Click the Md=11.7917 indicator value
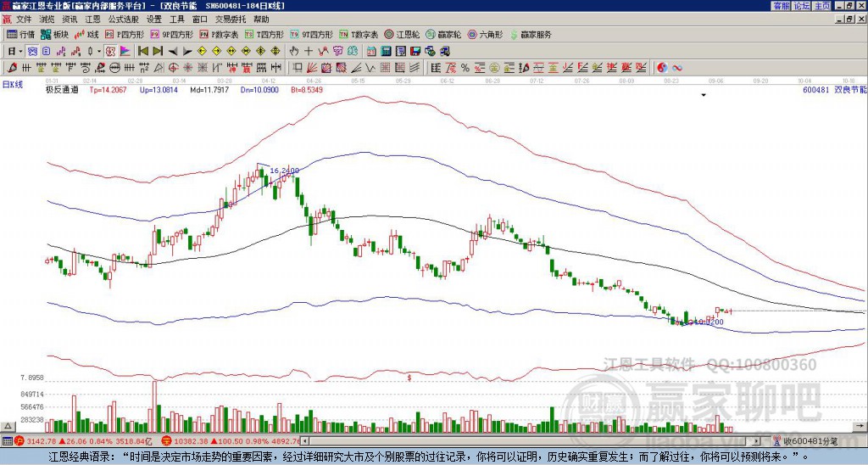 click(209, 89)
